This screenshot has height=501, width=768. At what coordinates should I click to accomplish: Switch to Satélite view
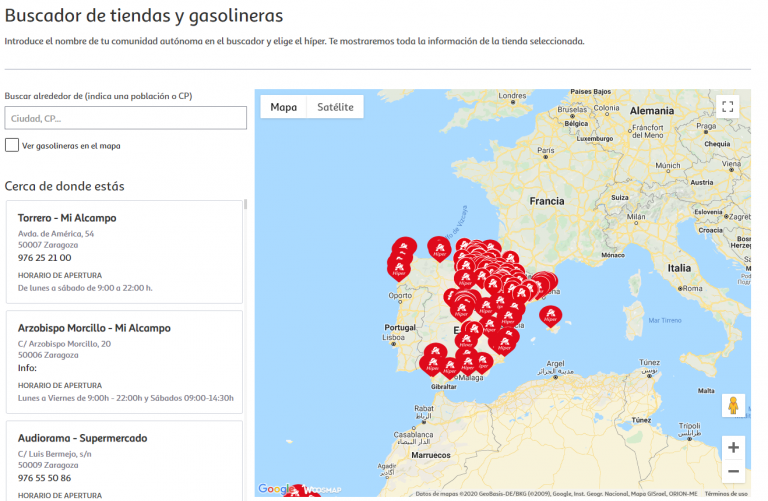(335, 107)
